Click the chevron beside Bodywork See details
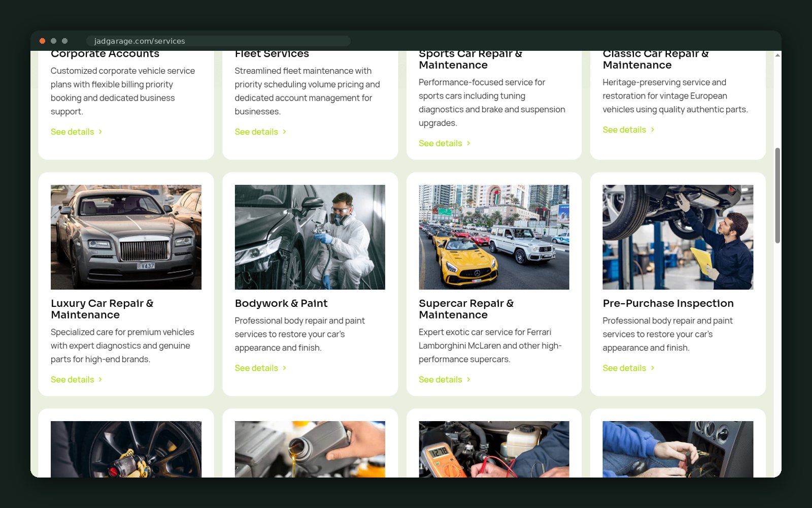 click(x=285, y=368)
